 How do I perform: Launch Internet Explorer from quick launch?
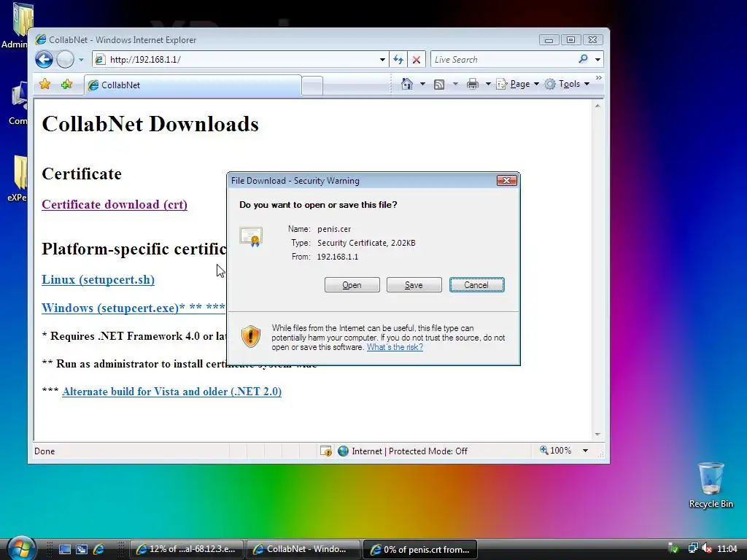98,549
